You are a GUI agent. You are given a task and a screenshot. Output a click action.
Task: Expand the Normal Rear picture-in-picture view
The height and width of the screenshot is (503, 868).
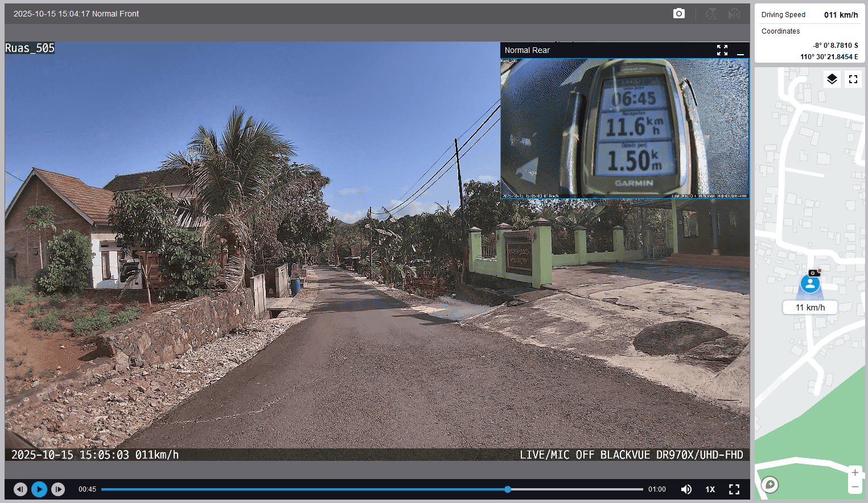click(x=722, y=50)
